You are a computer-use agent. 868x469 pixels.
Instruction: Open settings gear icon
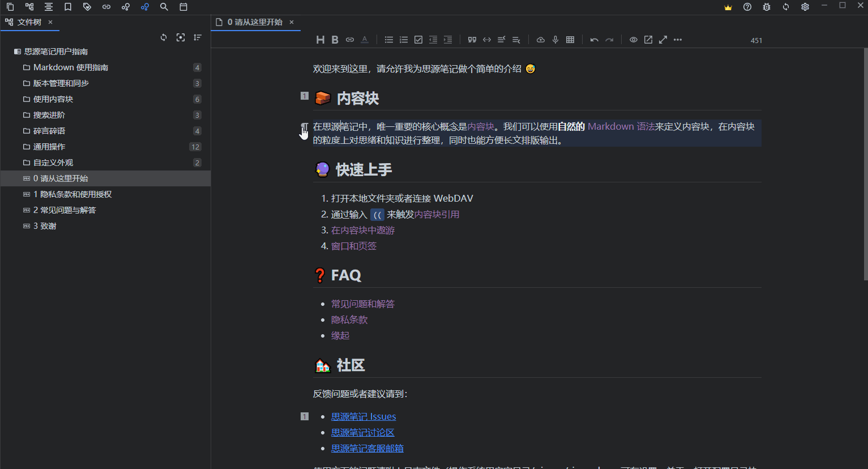tap(805, 7)
